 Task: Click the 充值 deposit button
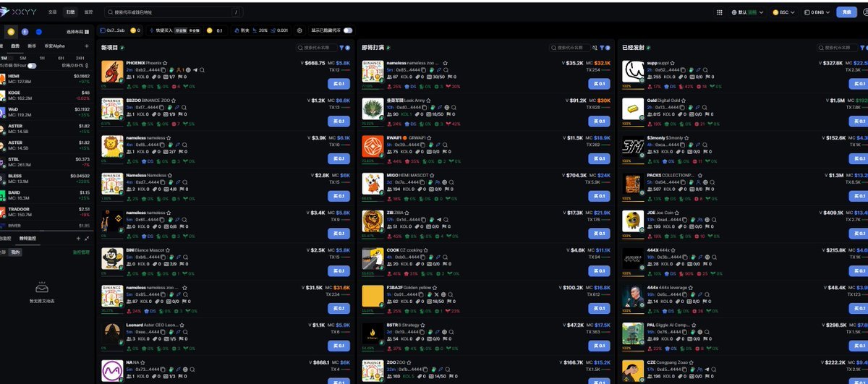tap(845, 12)
